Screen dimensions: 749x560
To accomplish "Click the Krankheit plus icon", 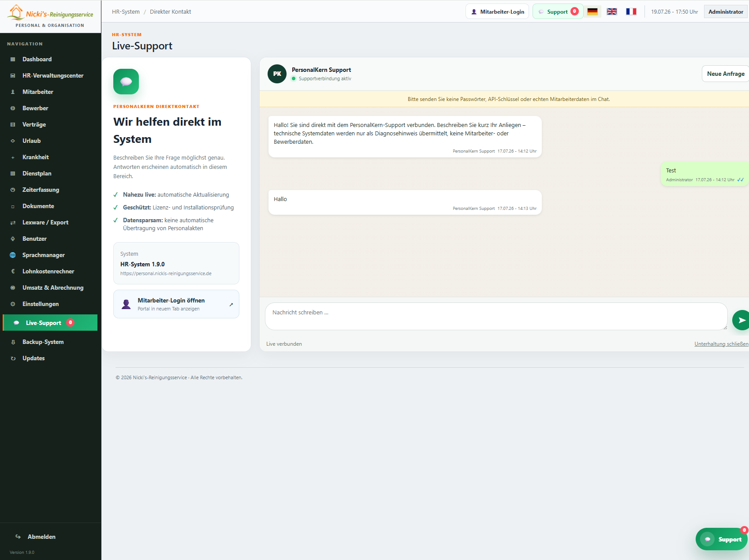I will (13, 157).
